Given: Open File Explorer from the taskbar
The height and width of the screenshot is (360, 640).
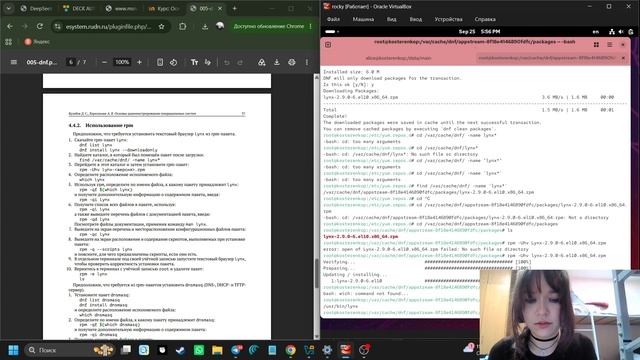Looking at the screenshot, I should pyautogui.click(x=217, y=350).
